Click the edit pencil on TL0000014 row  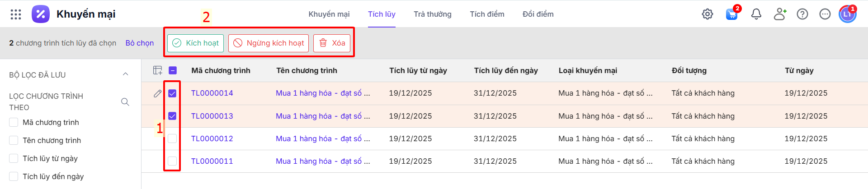click(x=157, y=93)
